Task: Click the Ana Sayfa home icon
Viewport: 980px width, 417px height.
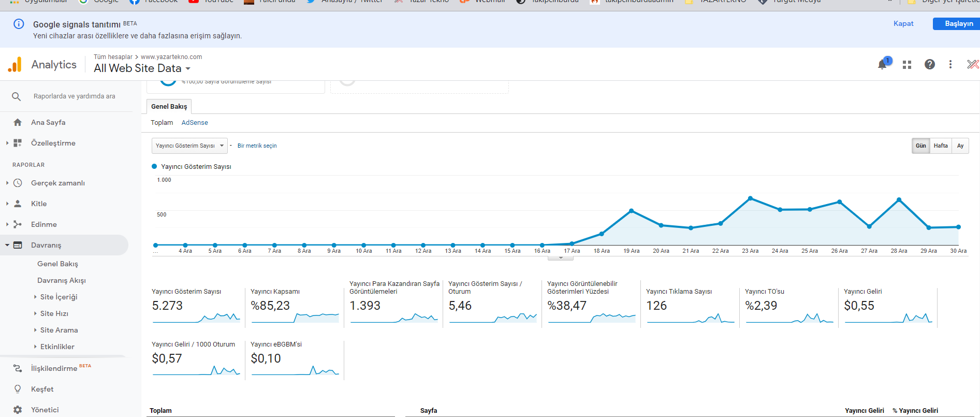Action: [x=18, y=122]
